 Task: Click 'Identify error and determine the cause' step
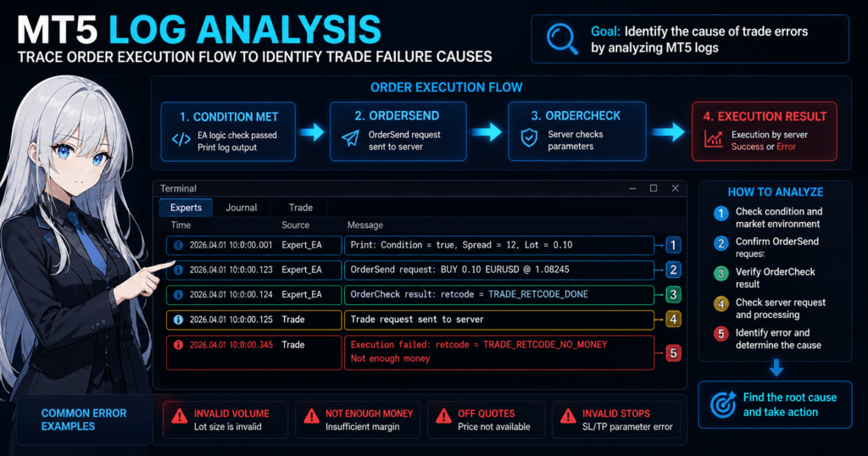coord(778,339)
